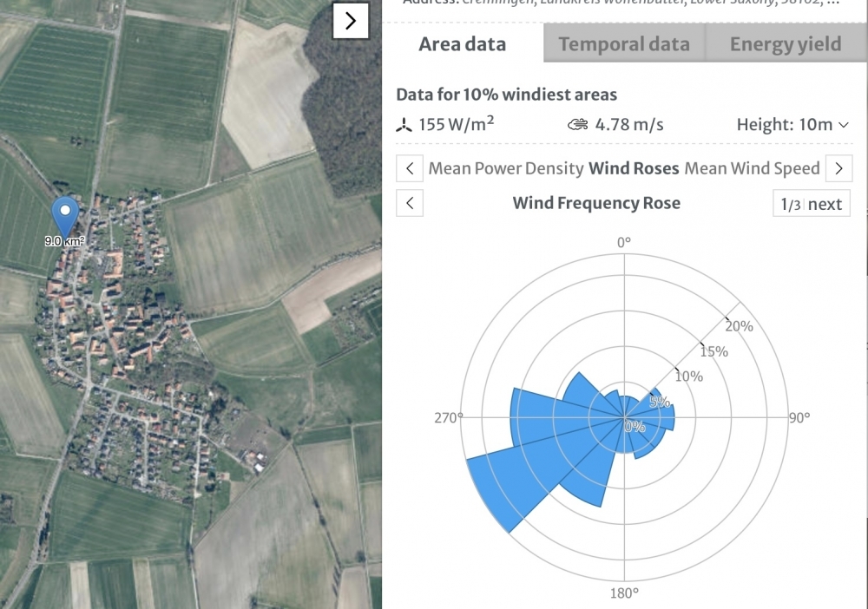Select the Mean Power Density chart option
This screenshot has height=609, width=868.
[x=506, y=168]
